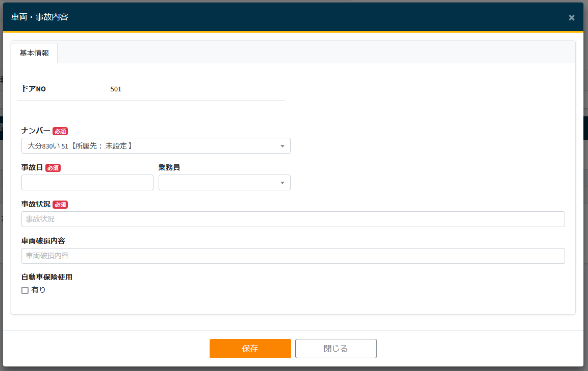Expand the ナンバー dropdown arrow

pos(283,146)
